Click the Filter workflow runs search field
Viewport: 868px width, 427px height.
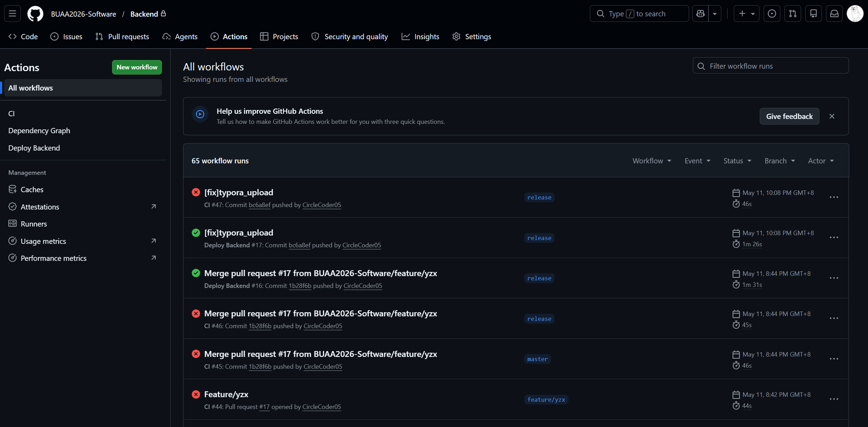click(771, 66)
